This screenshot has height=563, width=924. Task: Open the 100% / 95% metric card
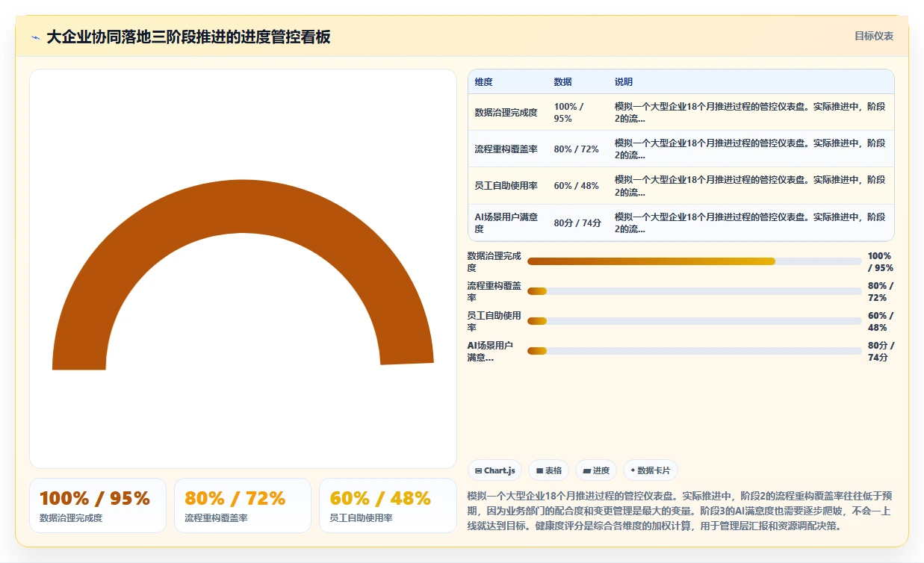98,506
